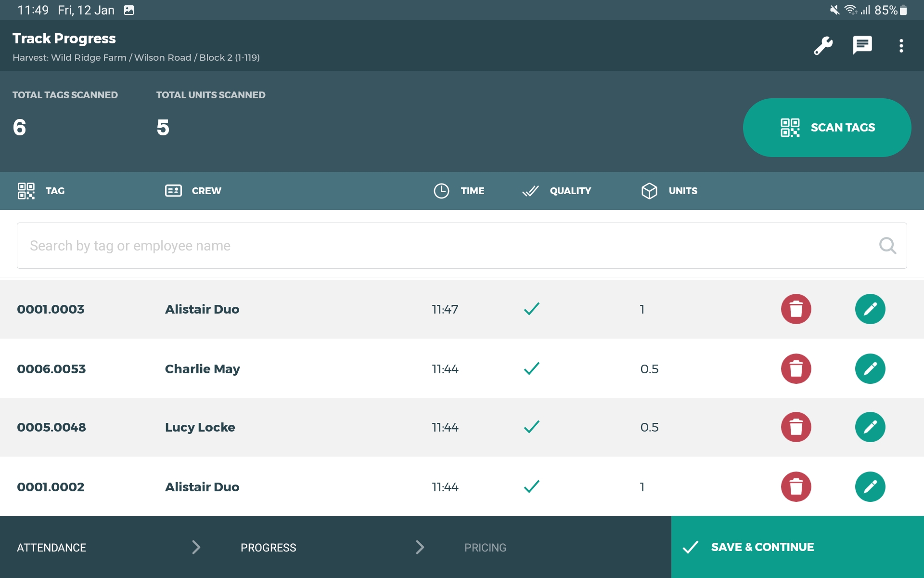Viewport: 924px width, 578px height.
Task: Tap the Scan Tags button
Action: [x=827, y=128]
